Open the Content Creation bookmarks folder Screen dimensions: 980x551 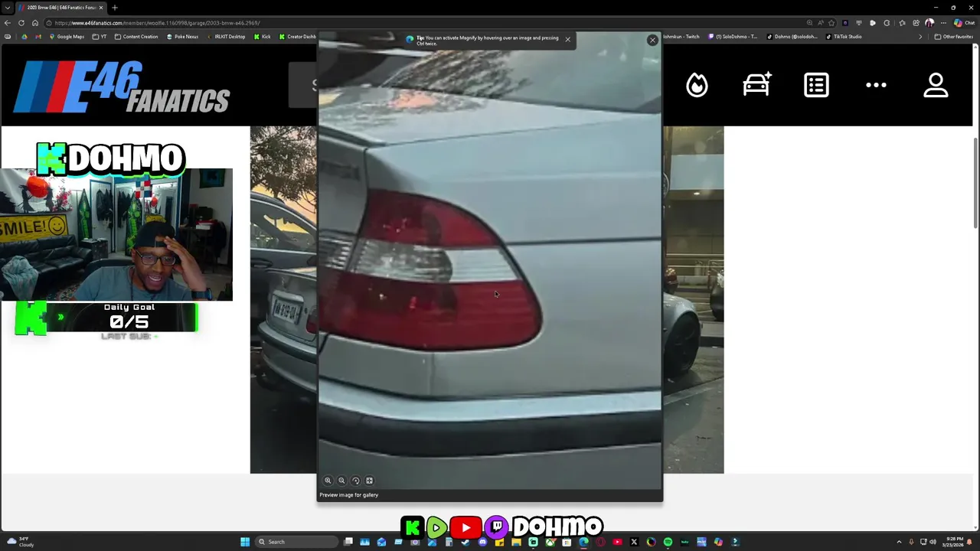click(136, 37)
